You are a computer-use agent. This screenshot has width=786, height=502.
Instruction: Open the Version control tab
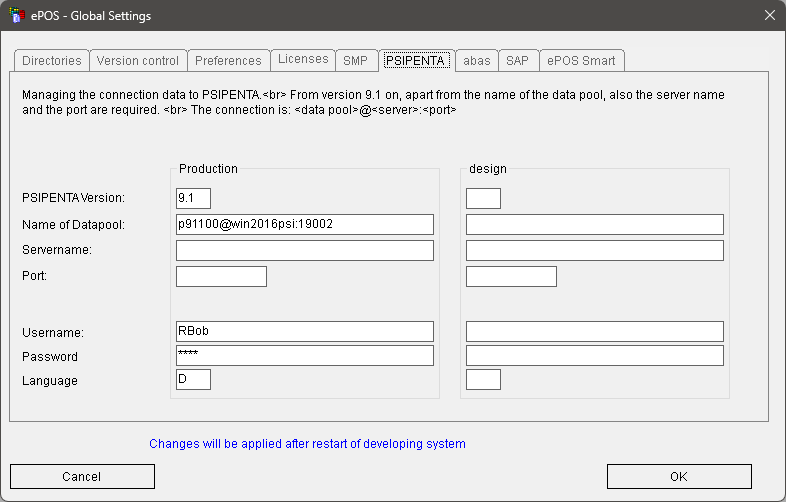click(138, 61)
